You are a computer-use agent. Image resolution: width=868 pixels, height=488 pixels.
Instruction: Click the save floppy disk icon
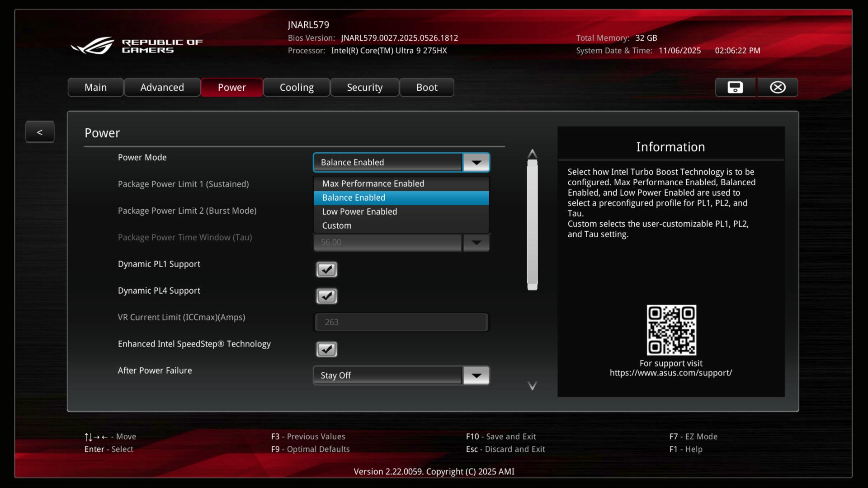735,87
